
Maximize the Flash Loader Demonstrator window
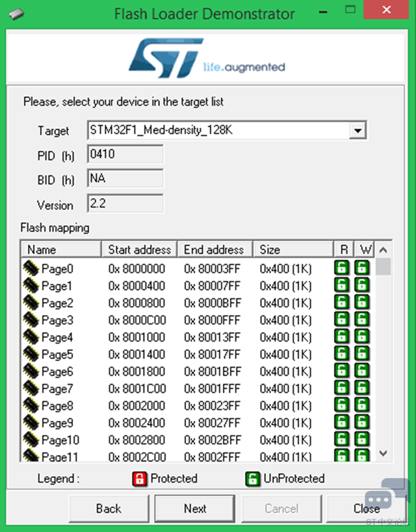[350, 10]
